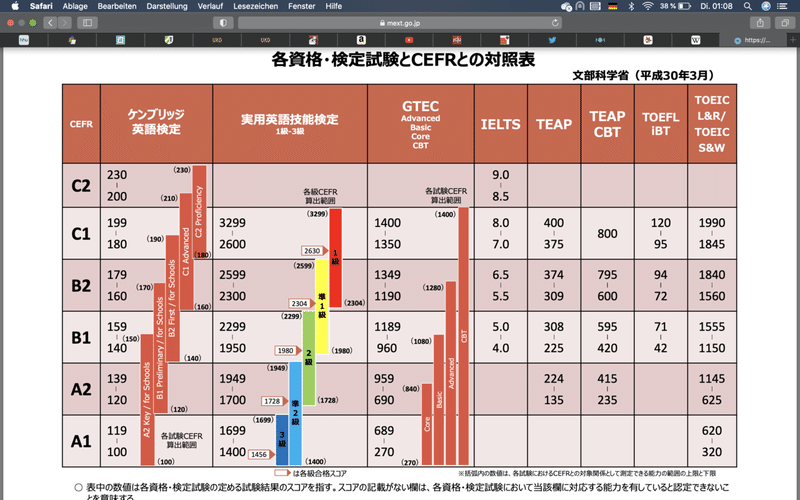Click the page title 各資格・検定試験とCEFRとの対照表
The image size is (800, 500).
point(403,60)
